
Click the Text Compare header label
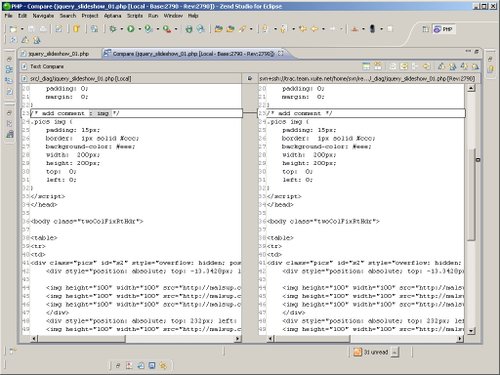[x=47, y=66]
